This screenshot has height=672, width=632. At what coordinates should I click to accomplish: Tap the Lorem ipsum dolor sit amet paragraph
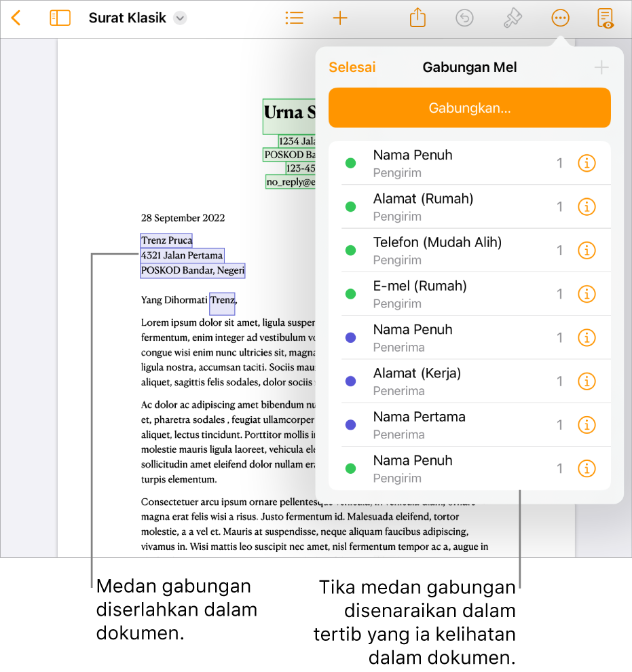tap(228, 352)
